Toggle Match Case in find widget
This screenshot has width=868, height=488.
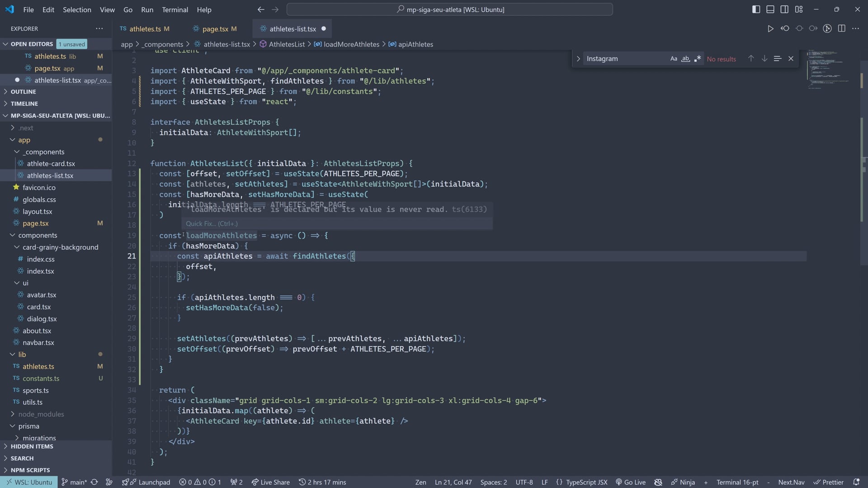674,59
